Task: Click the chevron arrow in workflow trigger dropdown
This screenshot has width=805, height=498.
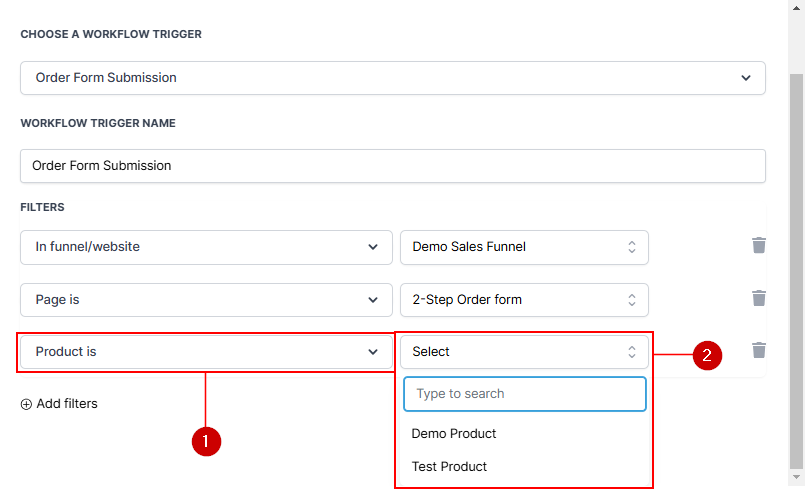Action: coord(745,78)
